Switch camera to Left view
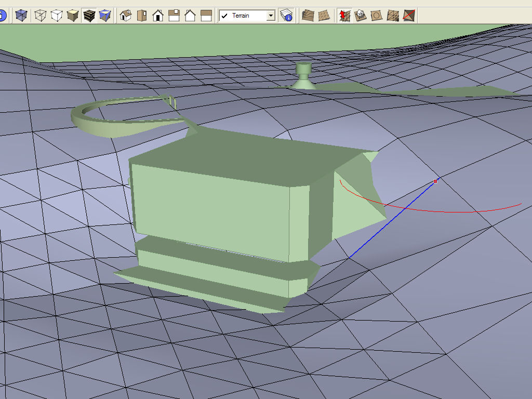This screenshot has width=532, height=399. (206, 16)
